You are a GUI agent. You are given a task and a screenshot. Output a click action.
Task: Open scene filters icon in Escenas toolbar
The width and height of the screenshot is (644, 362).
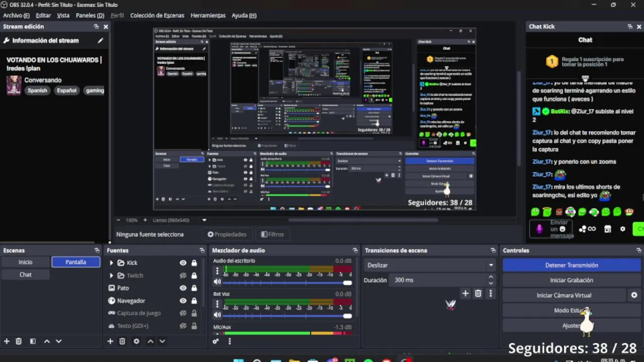(x=33, y=341)
